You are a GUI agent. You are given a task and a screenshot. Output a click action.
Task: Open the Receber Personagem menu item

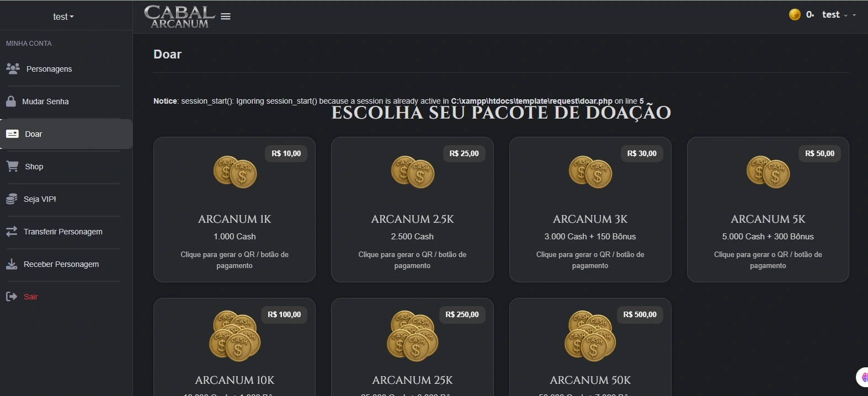[x=61, y=264]
